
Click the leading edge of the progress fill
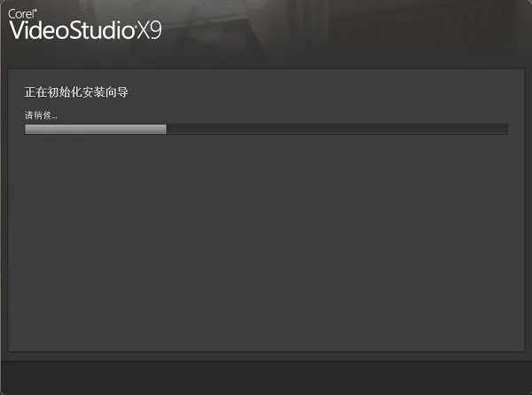tap(166, 130)
